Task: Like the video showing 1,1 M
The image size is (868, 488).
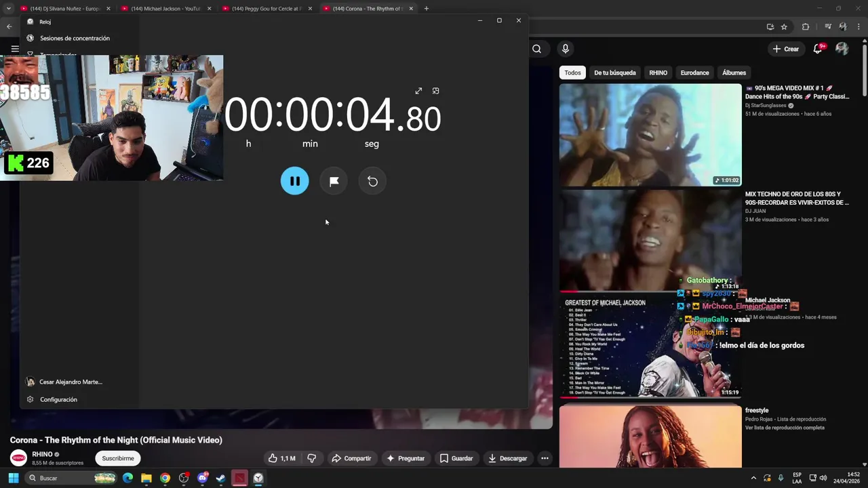Action: [x=282, y=458]
